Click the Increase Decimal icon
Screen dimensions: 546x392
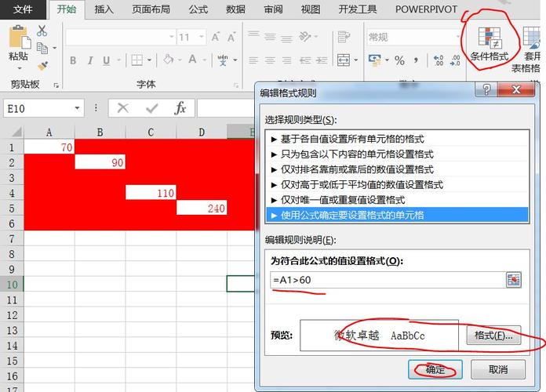438,60
